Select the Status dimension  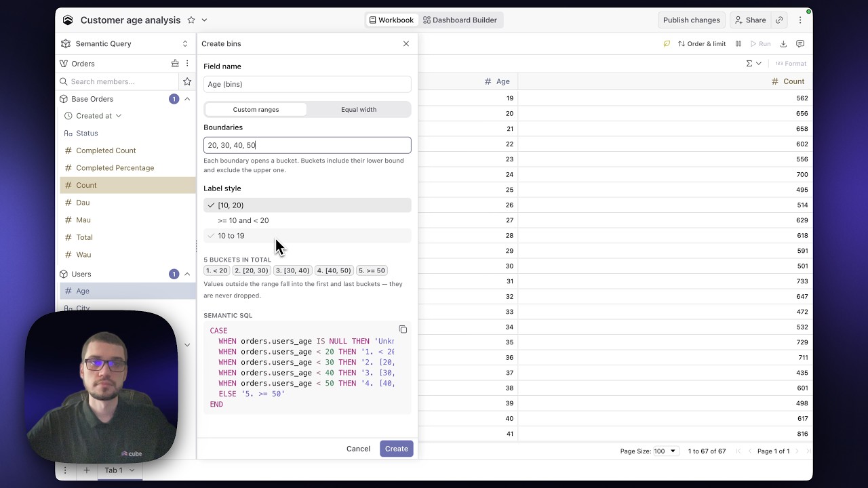click(127, 134)
